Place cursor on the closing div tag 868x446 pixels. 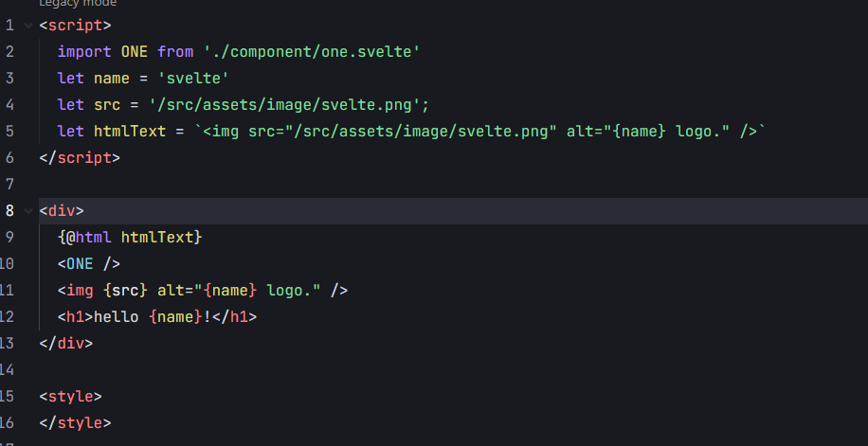click(66, 344)
